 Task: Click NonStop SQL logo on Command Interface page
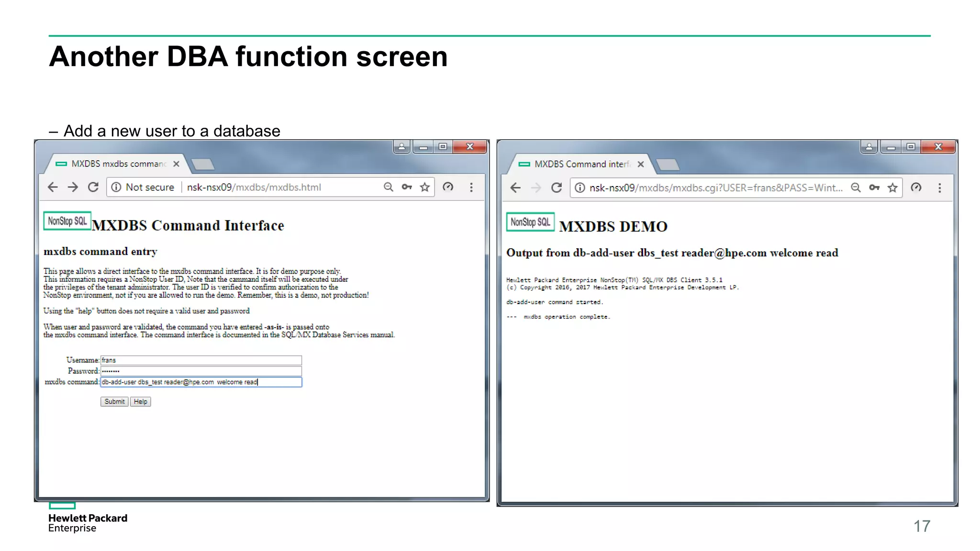(x=67, y=221)
